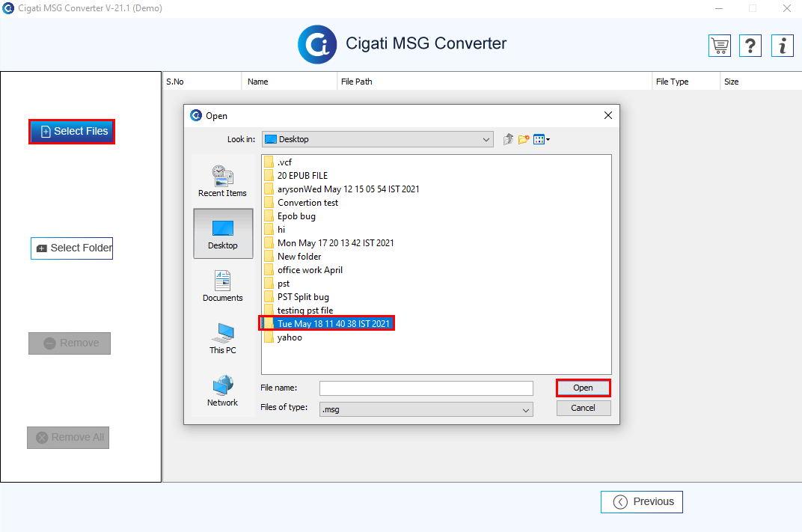Select Desktop in the places sidebar

point(223,233)
